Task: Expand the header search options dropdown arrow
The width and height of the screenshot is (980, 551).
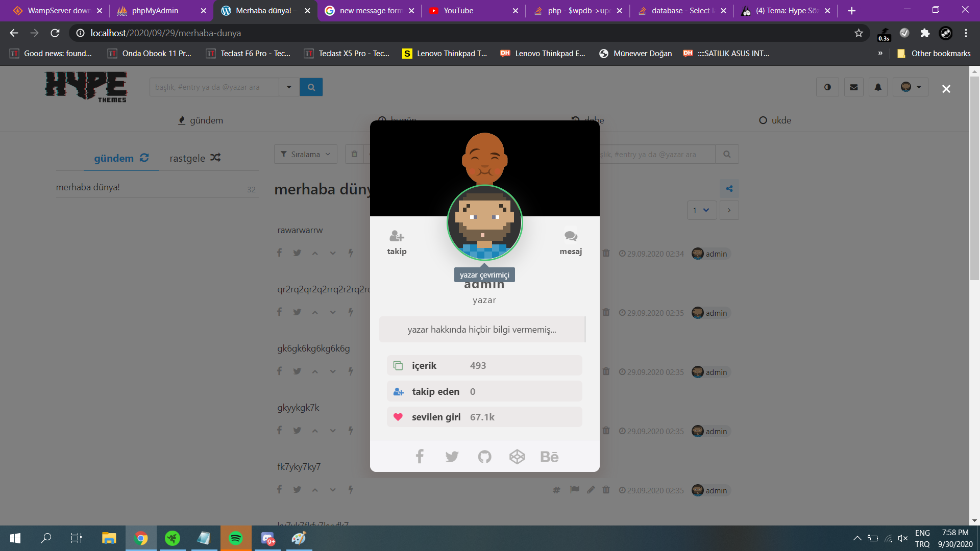Action: pos(289,87)
